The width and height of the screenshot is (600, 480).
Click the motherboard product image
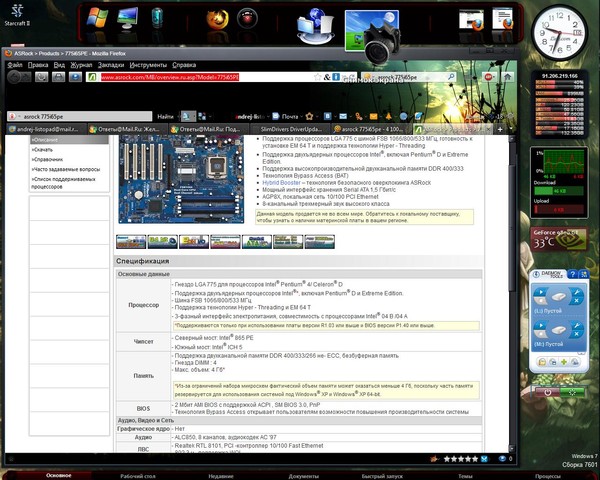181,179
